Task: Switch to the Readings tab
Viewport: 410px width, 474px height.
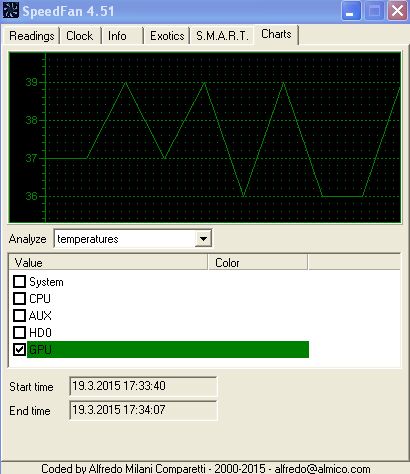Action: pyautogui.click(x=32, y=36)
